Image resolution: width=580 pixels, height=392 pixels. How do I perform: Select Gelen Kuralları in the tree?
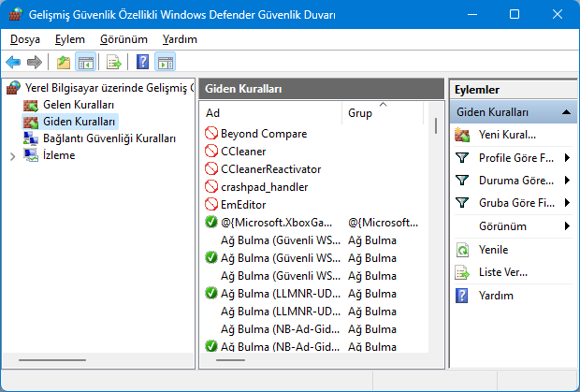coord(79,105)
